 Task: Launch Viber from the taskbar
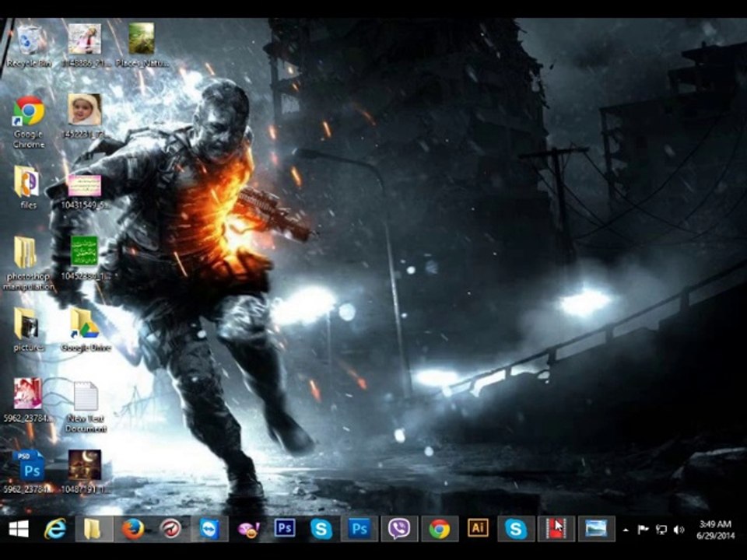399,529
